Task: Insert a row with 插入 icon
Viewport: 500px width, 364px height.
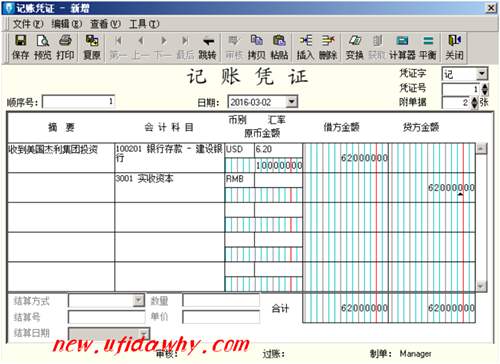Action: click(305, 47)
